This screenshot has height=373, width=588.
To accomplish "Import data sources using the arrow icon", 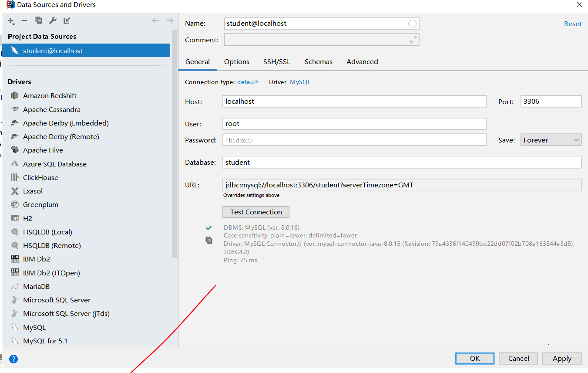I will point(66,20).
